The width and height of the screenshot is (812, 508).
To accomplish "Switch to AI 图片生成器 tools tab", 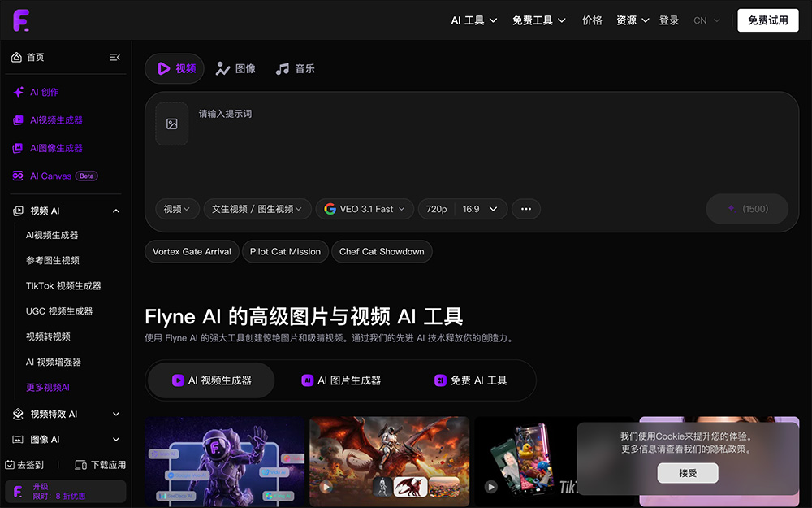I will [341, 380].
